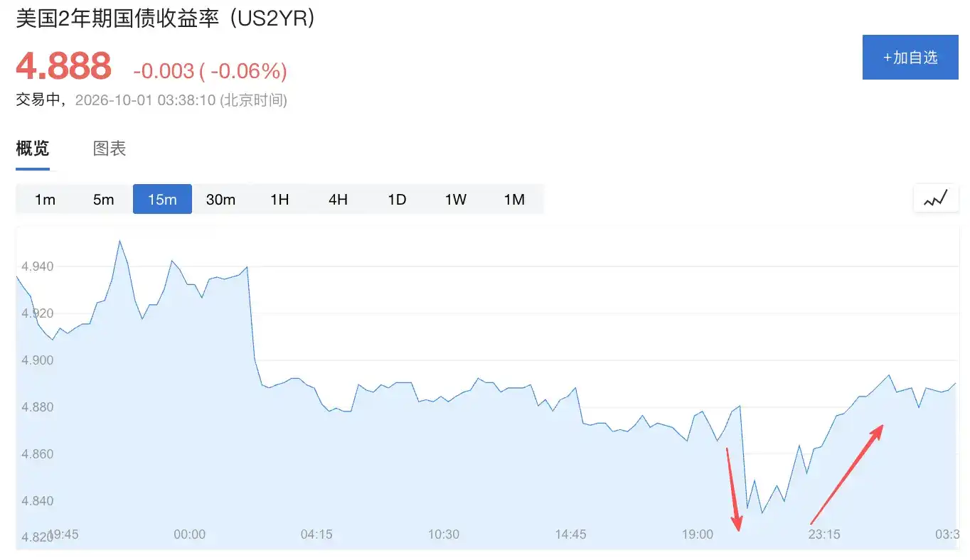The image size is (970, 560).
Task: Select the 30m interval
Action: (220, 199)
